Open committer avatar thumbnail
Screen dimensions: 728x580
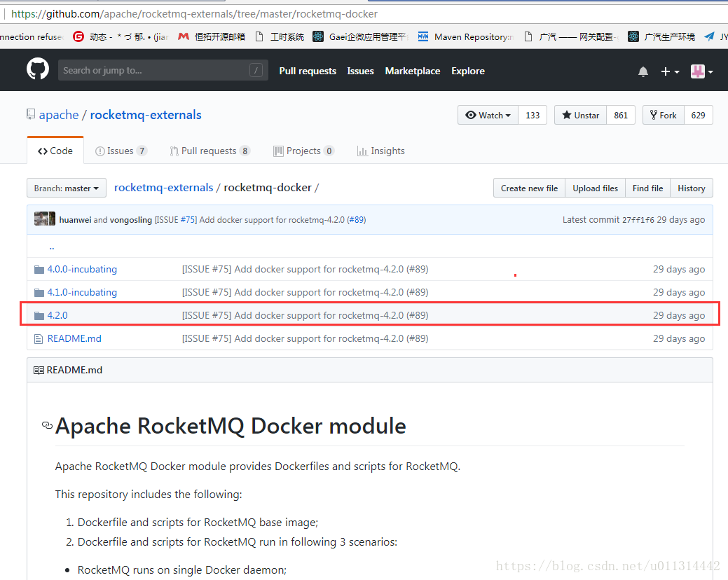tap(45, 219)
